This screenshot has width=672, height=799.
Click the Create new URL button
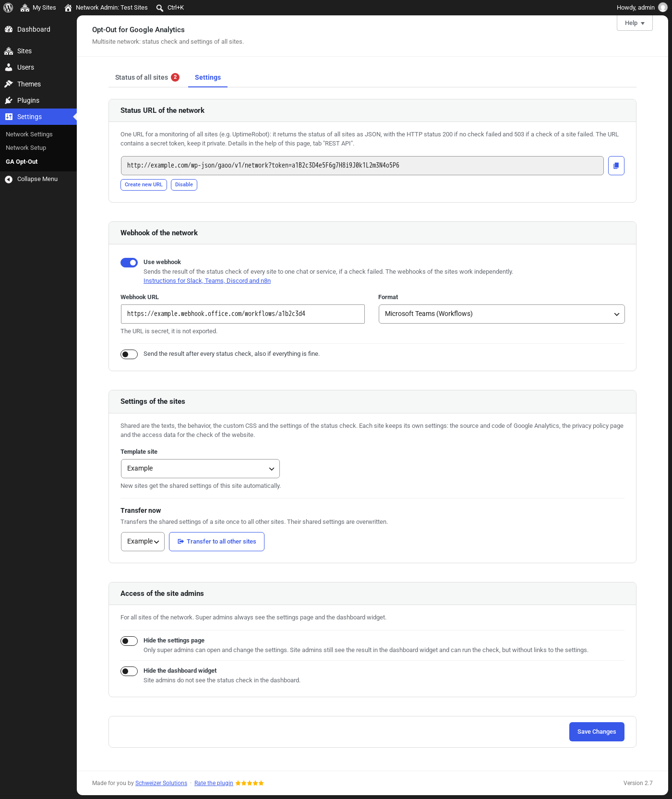[x=144, y=185]
